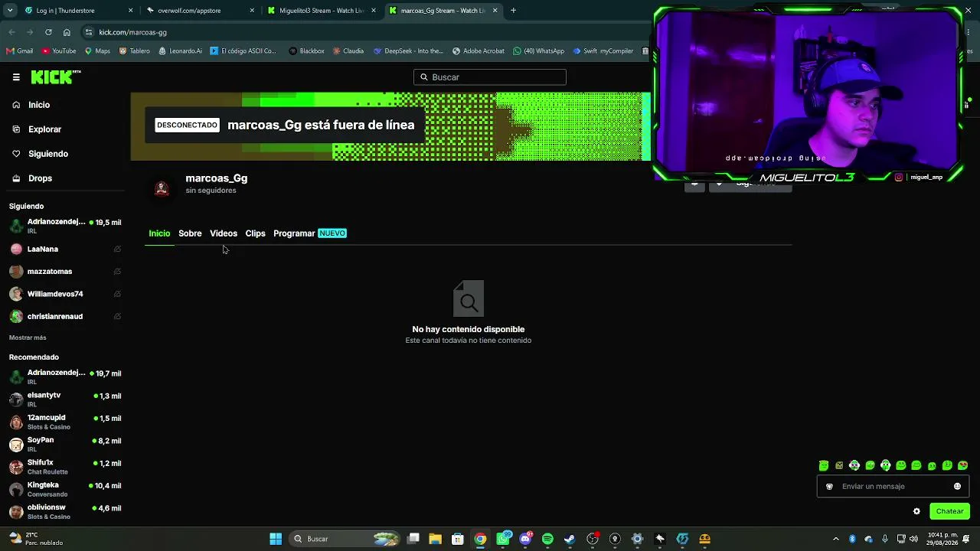This screenshot has height=551, width=980.
Task: Open the Swift myCompiler bookmark
Action: pyautogui.click(x=603, y=51)
